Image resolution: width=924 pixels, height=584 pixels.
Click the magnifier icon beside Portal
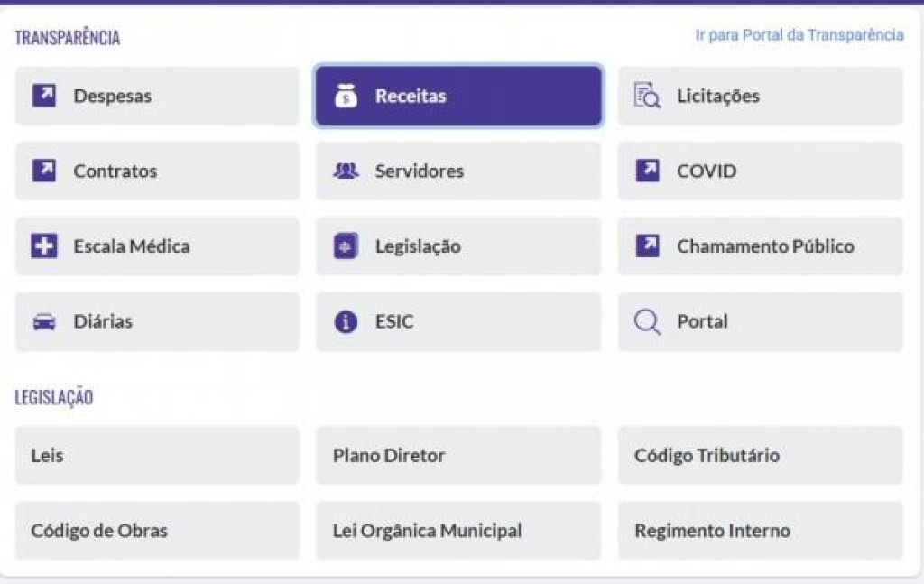coord(647,322)
